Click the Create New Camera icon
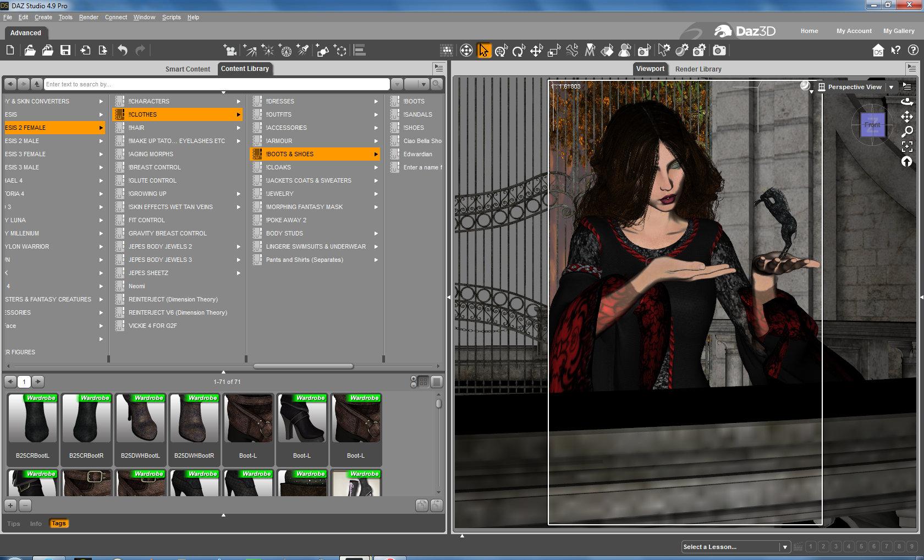The height and width of the screenshot is (560, 924). pos(230,51)
